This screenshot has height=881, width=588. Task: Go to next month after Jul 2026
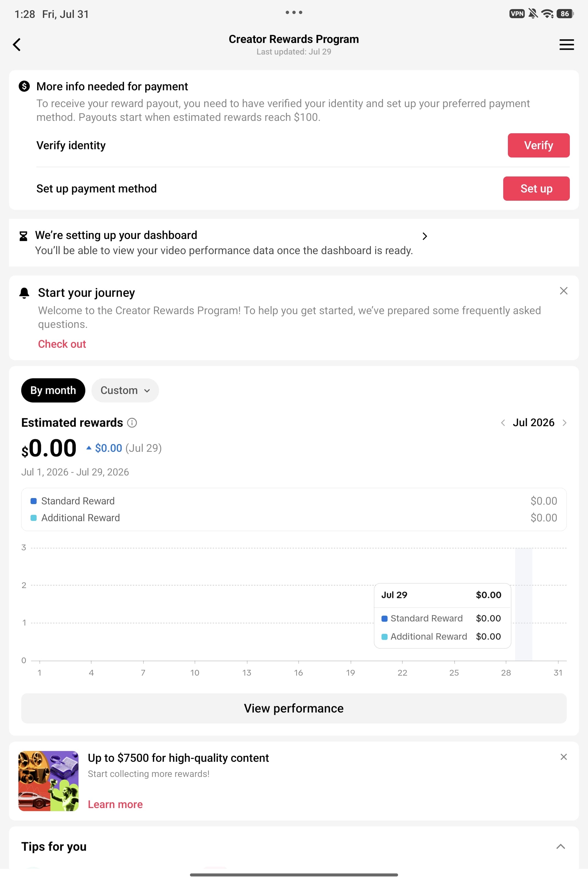coord(564,423)
